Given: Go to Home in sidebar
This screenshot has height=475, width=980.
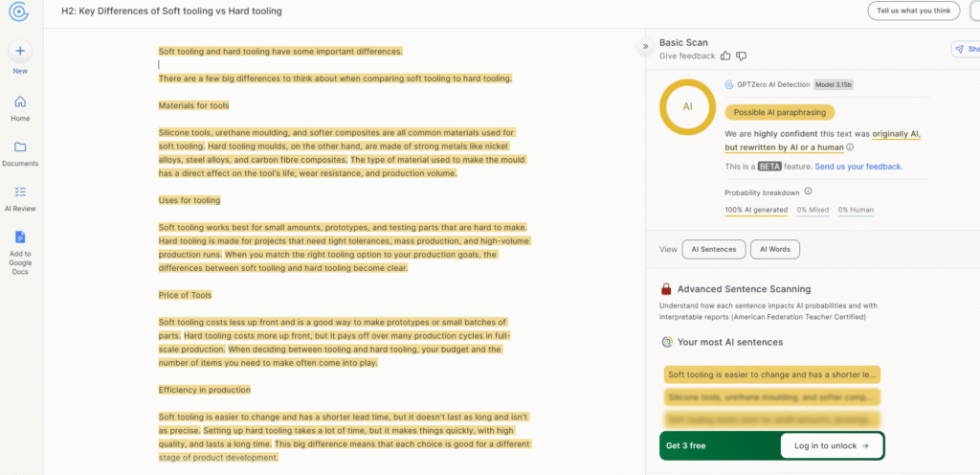Looking at the screenshot, I should (20, 102).
